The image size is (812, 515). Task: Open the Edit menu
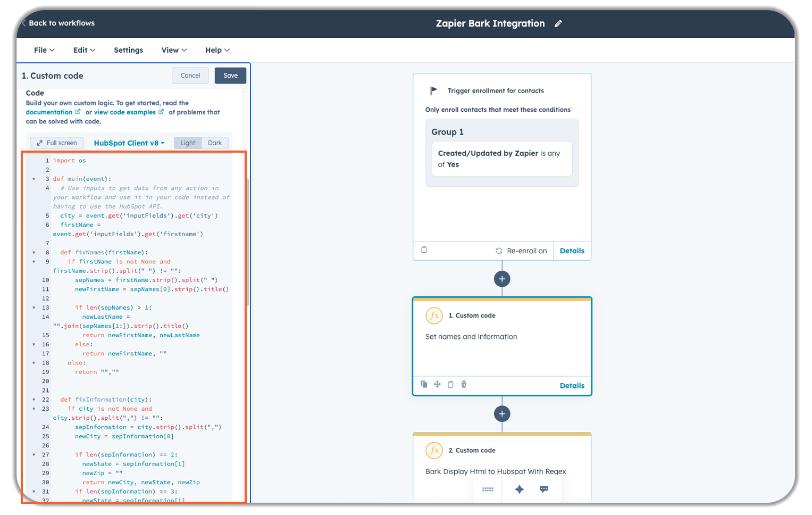[84, 50]
